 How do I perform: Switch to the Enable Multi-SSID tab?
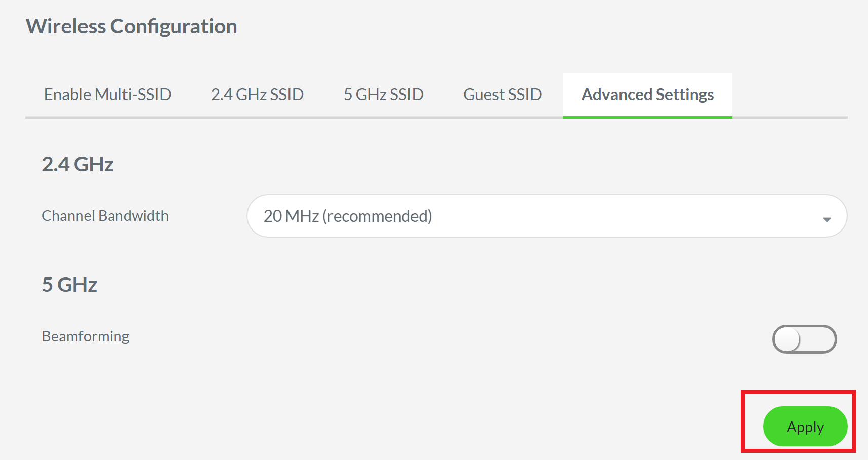(108, 94)
